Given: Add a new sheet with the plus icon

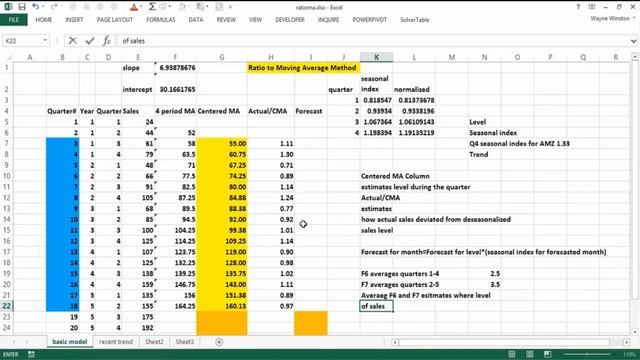Looking at the screenshot, I should (x=219, y=342).
